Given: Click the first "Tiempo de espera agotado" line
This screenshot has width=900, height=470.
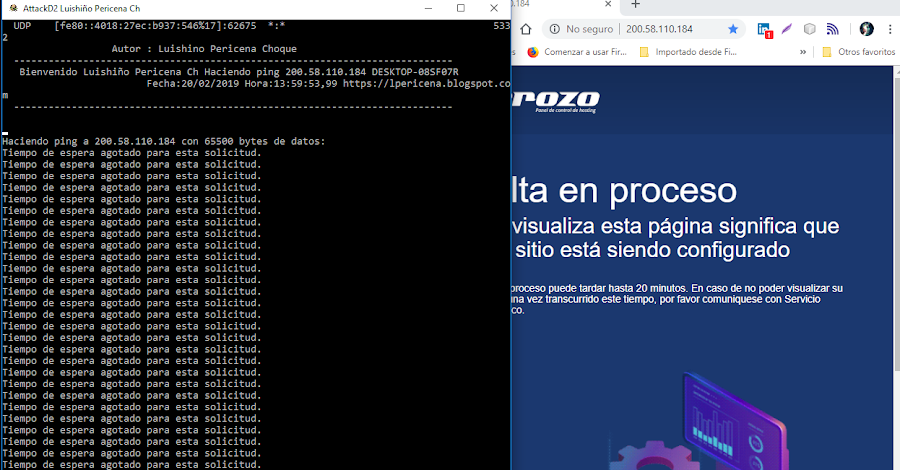Looking at the screenshot, I should (x=131, y=153).
